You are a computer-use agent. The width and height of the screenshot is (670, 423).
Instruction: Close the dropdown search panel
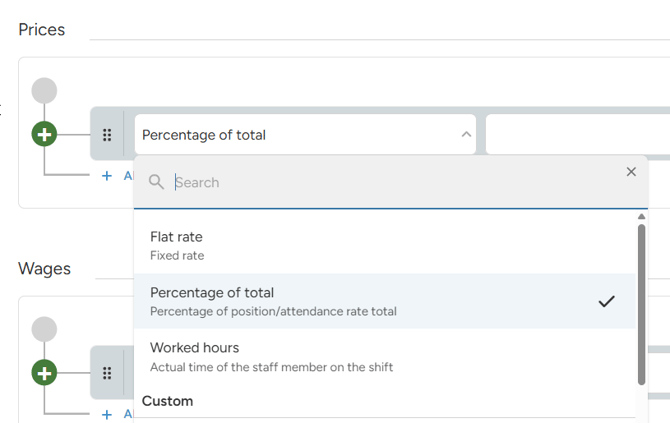pyautogui.click(x=631, y=172)
